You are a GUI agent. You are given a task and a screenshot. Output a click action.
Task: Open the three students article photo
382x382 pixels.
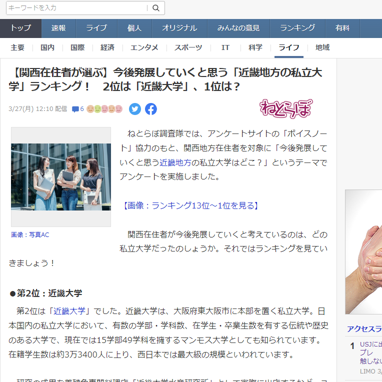point(61,177)
